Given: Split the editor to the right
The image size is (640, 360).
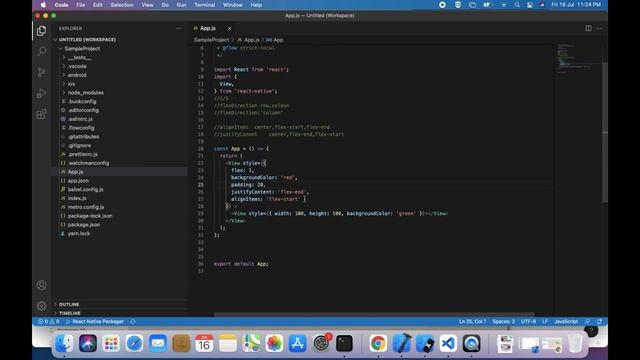Looking at the screenshot, I should [x=588, y=28].
